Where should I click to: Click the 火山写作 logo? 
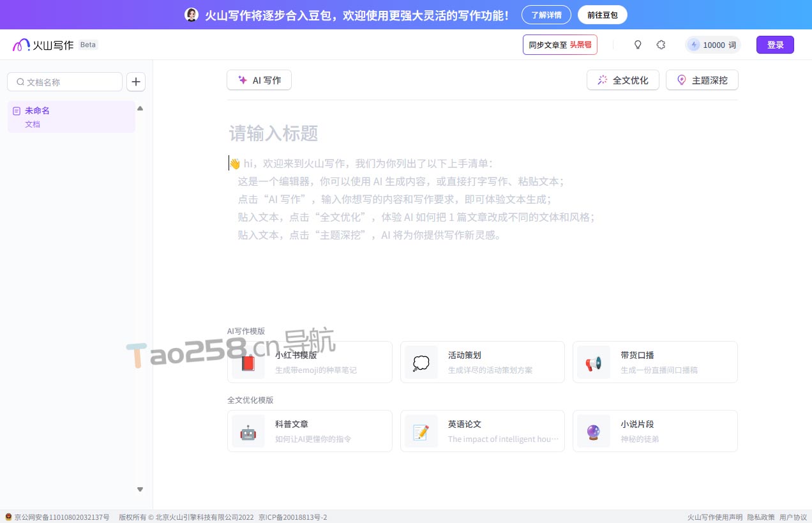[x=43, y=45]
